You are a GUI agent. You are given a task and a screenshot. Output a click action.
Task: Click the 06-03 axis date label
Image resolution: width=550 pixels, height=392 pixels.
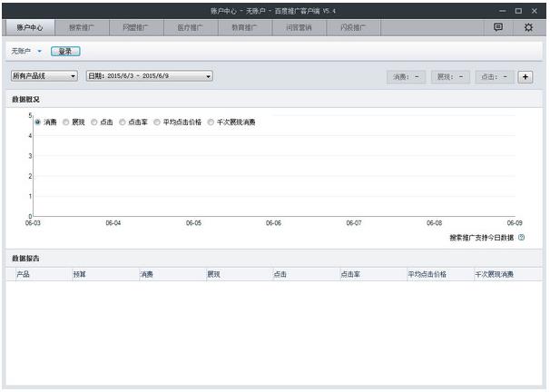pyautogui.click(x=33, y=222)
